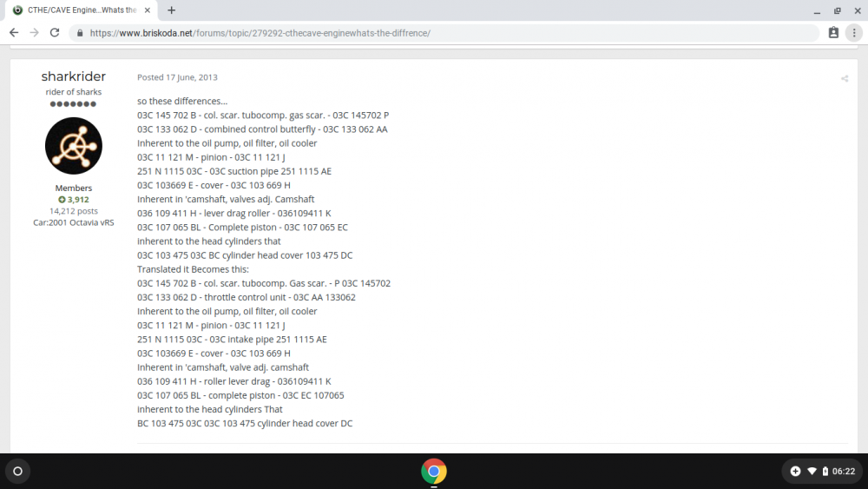
Task: Click the line '251 N 1115 03C - 03C intake pipe'
Action: click(232, 340)
